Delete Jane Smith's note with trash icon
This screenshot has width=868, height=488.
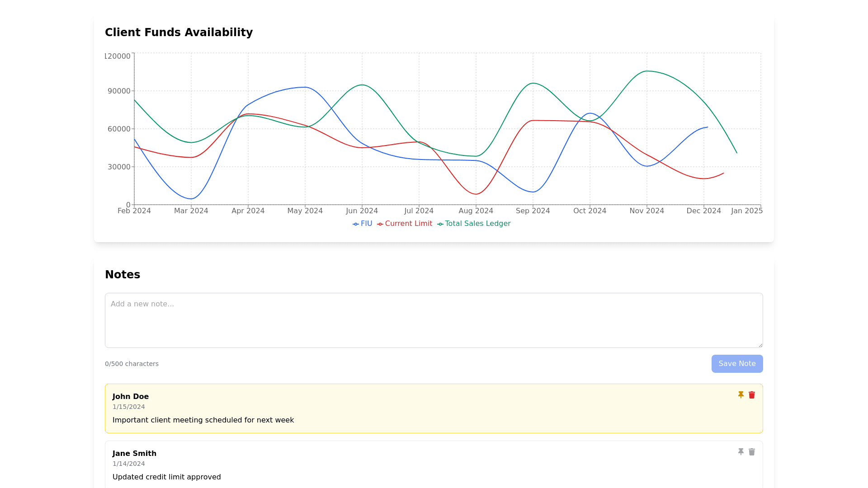tap(752, 452)
